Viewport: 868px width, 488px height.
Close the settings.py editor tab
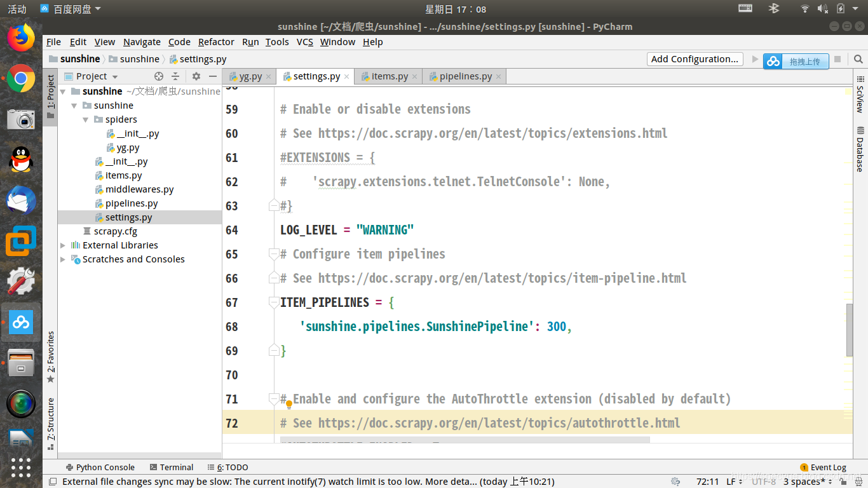pos(347,77)
